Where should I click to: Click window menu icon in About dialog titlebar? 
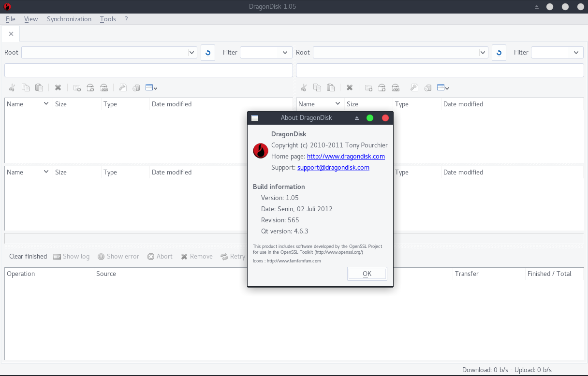[x=255, y=118]
